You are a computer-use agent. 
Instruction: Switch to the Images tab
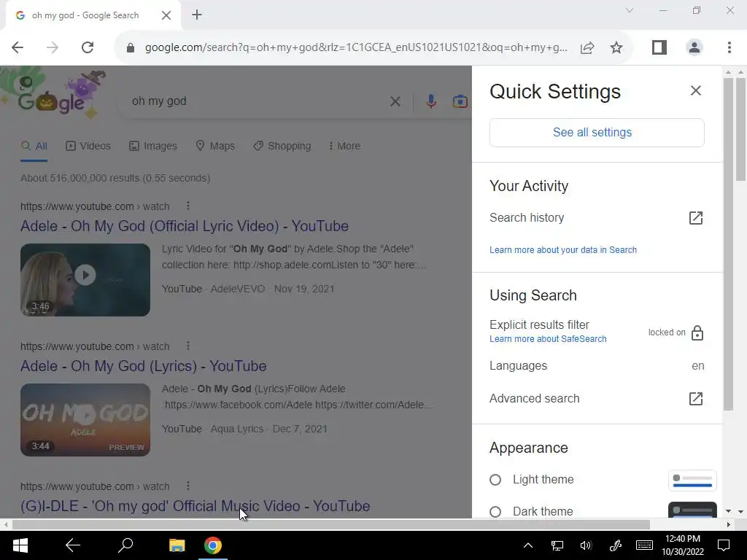point(153,146)
